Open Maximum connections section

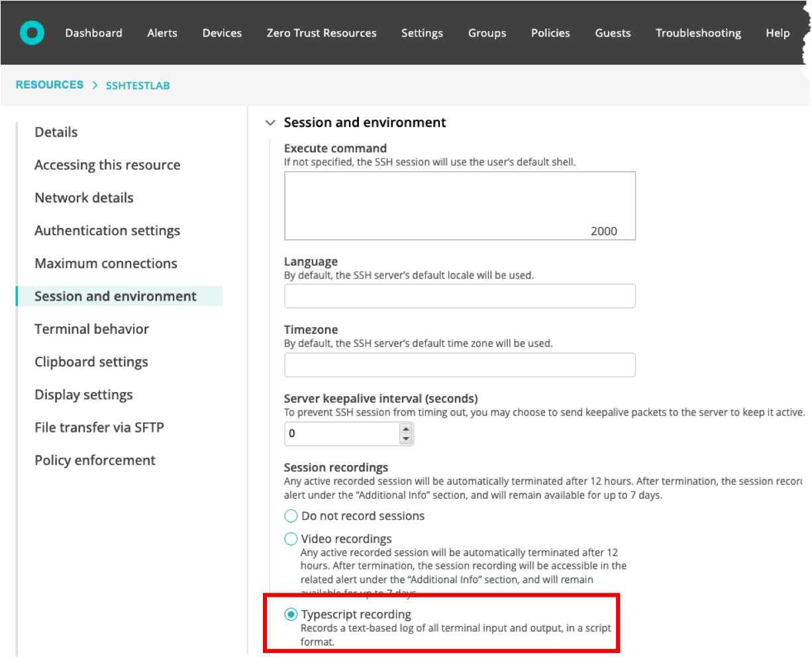(106, 263)
